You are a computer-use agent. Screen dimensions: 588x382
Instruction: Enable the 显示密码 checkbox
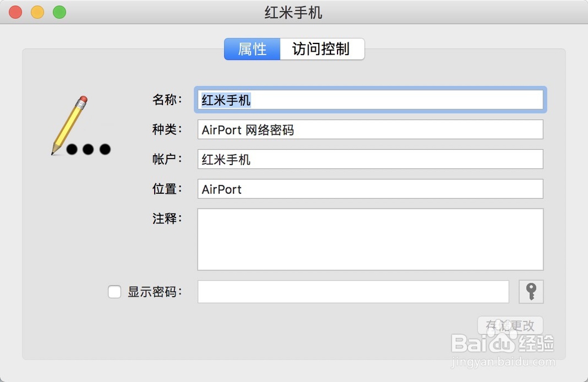115,291
